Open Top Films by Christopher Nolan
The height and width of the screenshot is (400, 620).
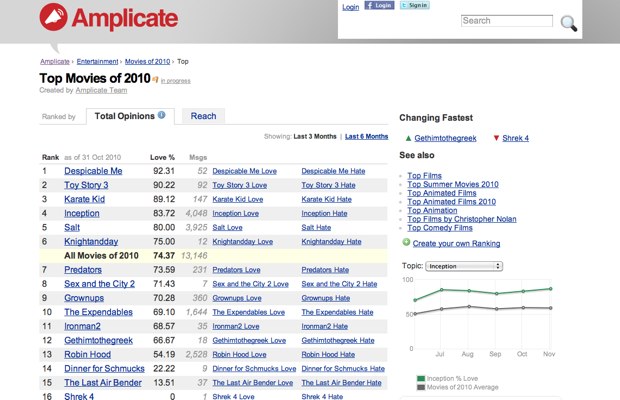(x=462, y=219)
